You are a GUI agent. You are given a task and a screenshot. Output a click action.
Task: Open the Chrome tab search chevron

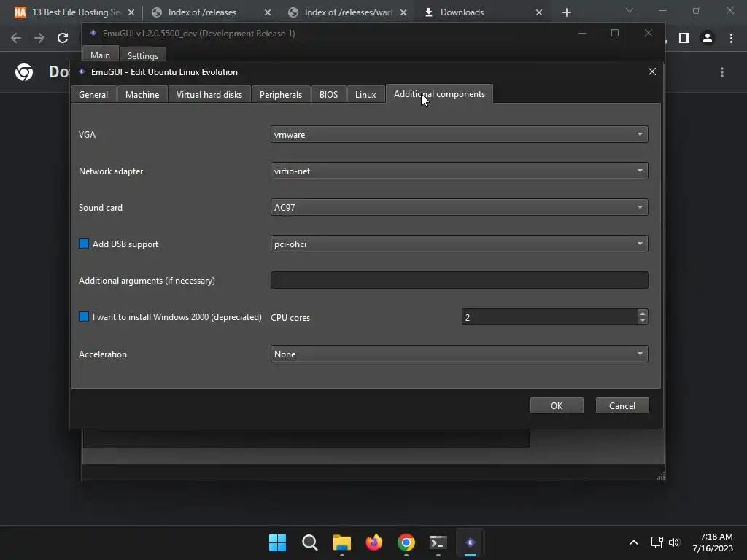(630, 10)
